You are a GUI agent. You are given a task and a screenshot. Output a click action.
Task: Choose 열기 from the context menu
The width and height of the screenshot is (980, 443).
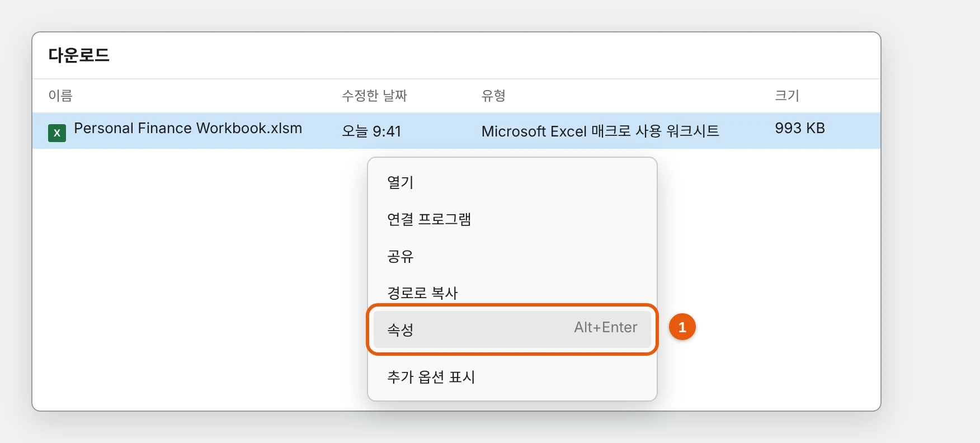tap(512, 182)
